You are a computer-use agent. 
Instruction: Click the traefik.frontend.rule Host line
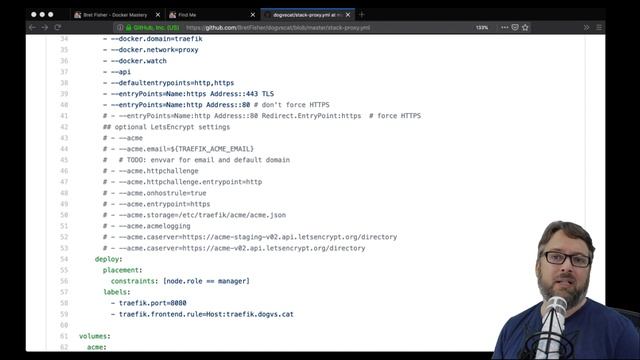pos(202,314)
